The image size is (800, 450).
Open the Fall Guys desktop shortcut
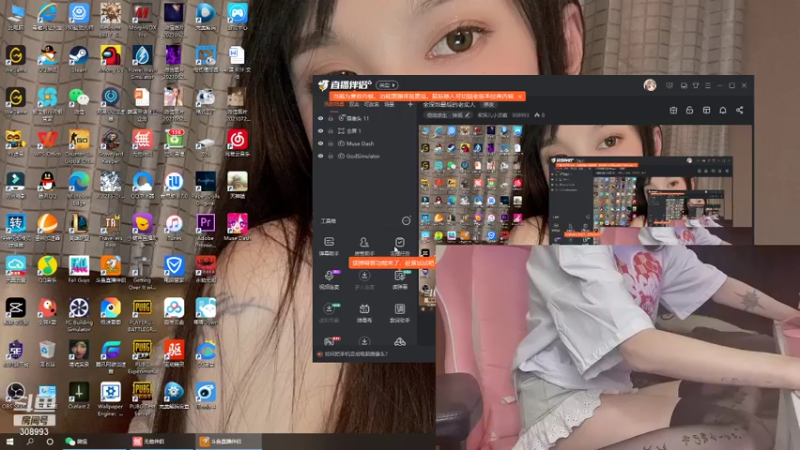pos(79,269)
